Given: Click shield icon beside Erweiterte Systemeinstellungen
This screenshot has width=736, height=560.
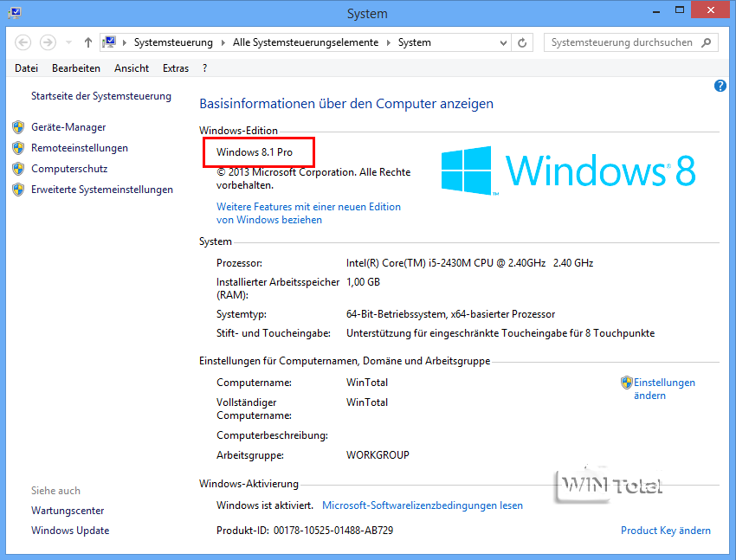Looking at the screenshot, I should (x=18, y=190).
